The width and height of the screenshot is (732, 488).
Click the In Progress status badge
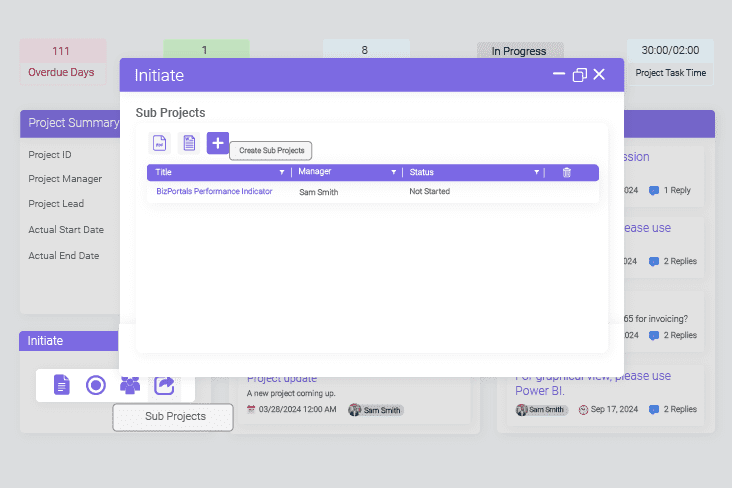coord(519,51)
